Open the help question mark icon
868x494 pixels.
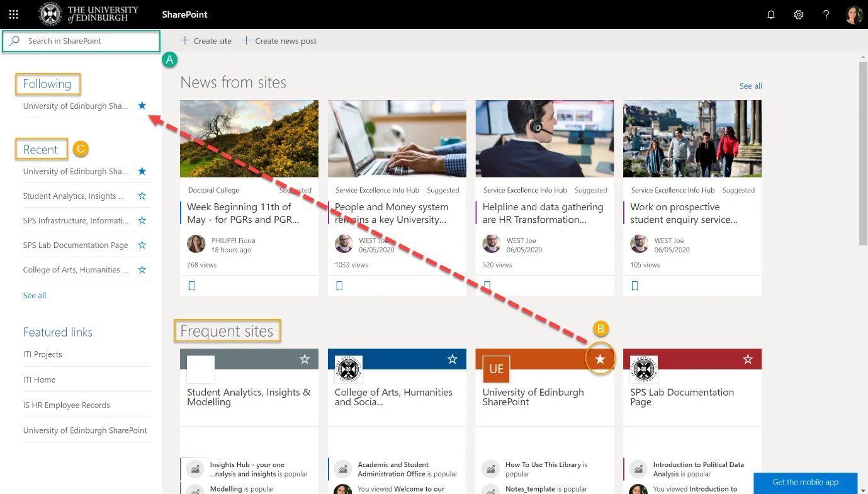(826, 14)
